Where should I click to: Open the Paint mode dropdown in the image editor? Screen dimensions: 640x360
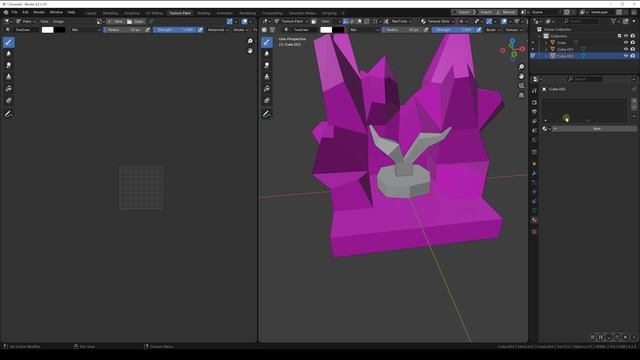click(x=26, y=21)
